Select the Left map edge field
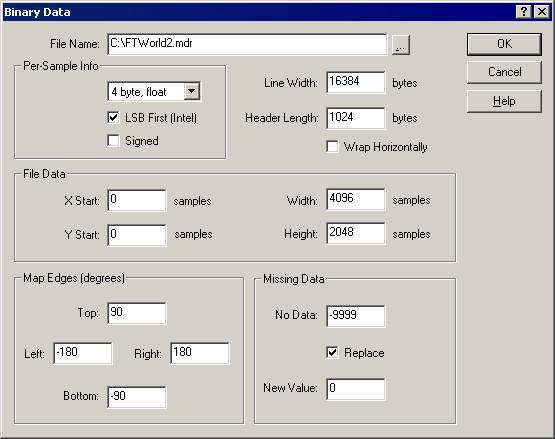 tap(83, 353)
